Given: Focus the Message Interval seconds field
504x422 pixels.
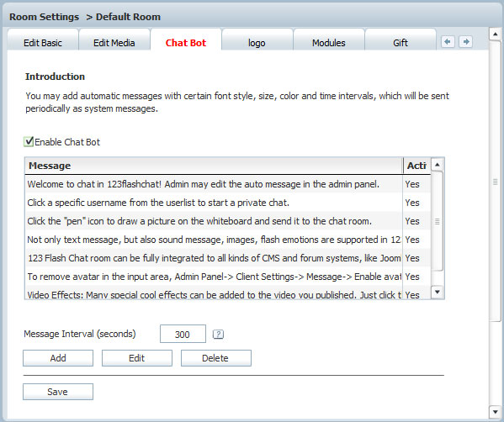Looking at the screenshot, I should click(x=183, y=334).
